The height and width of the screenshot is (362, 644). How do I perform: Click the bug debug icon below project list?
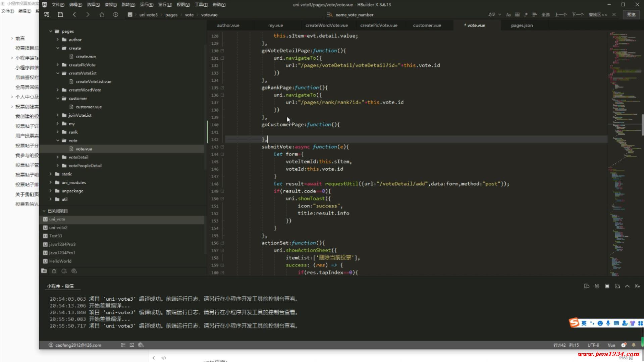pyautogui.click(x=54, y=271)
